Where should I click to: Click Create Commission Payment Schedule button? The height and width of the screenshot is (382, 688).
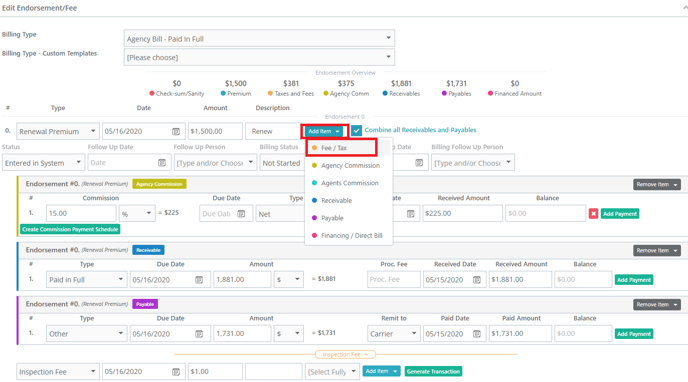[70, 229]
